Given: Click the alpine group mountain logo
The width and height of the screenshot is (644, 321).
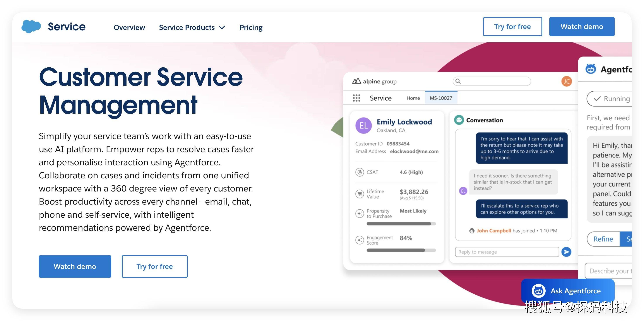Looking at the screenshot, I should coord(356,81).
